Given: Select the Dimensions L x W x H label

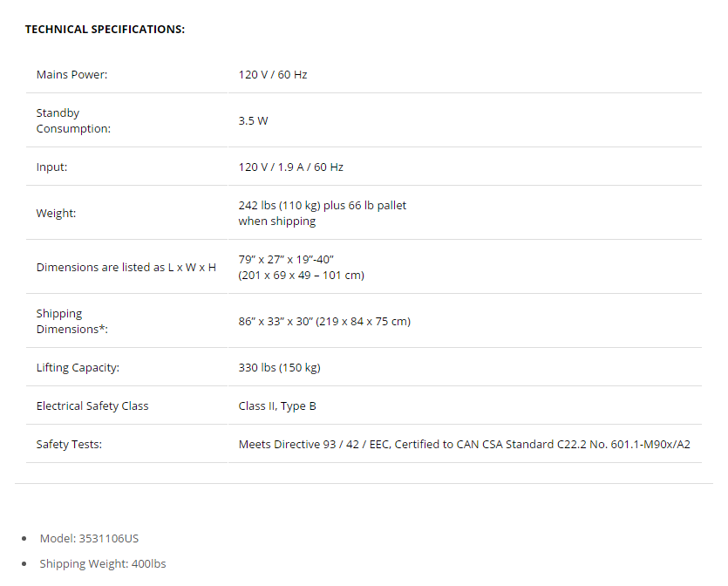Looking at the screenshot, I should (126, 268).
